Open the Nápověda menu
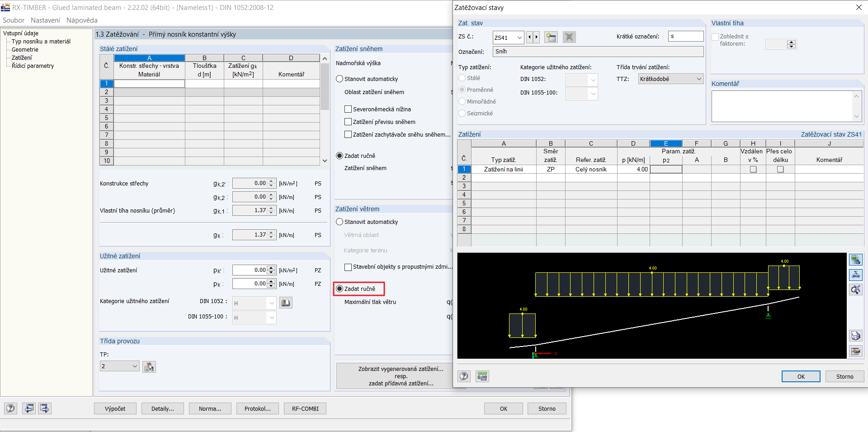 [x=82, y=20]
